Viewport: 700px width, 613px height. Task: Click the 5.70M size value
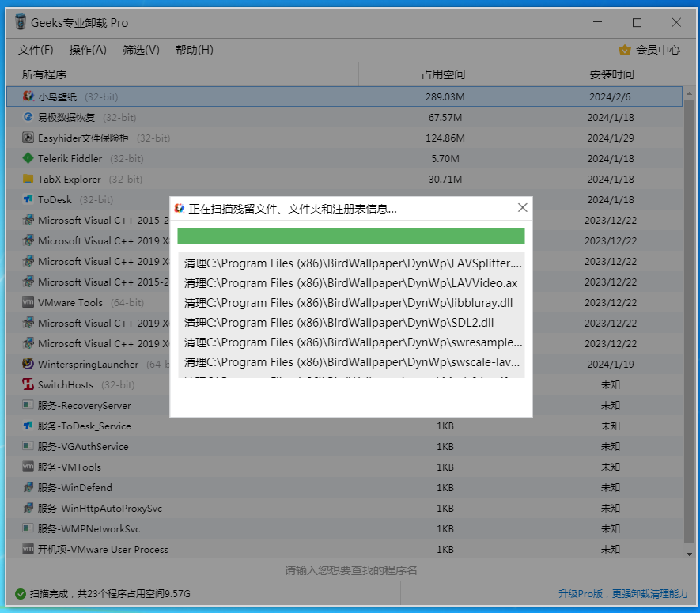pos(445,158)
